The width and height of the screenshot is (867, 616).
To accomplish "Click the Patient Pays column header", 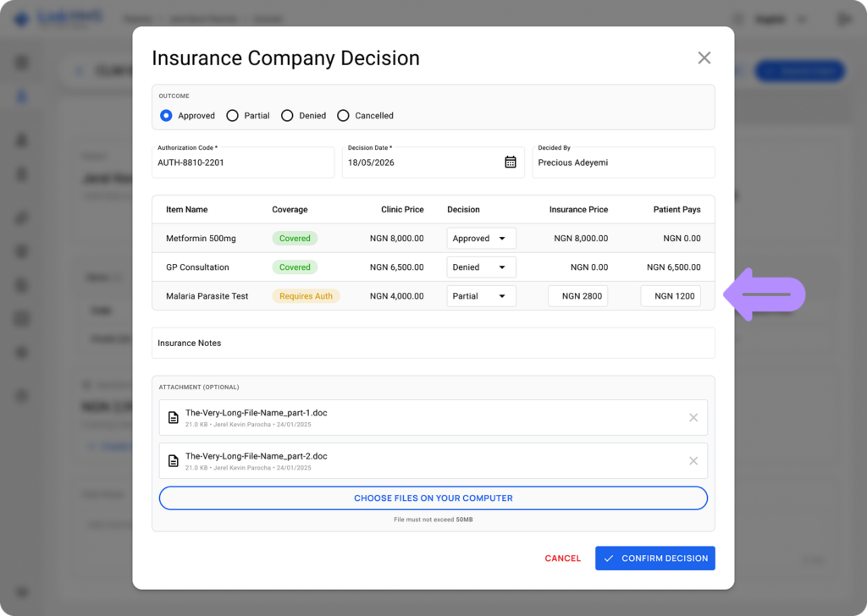I will pos(676,209).
